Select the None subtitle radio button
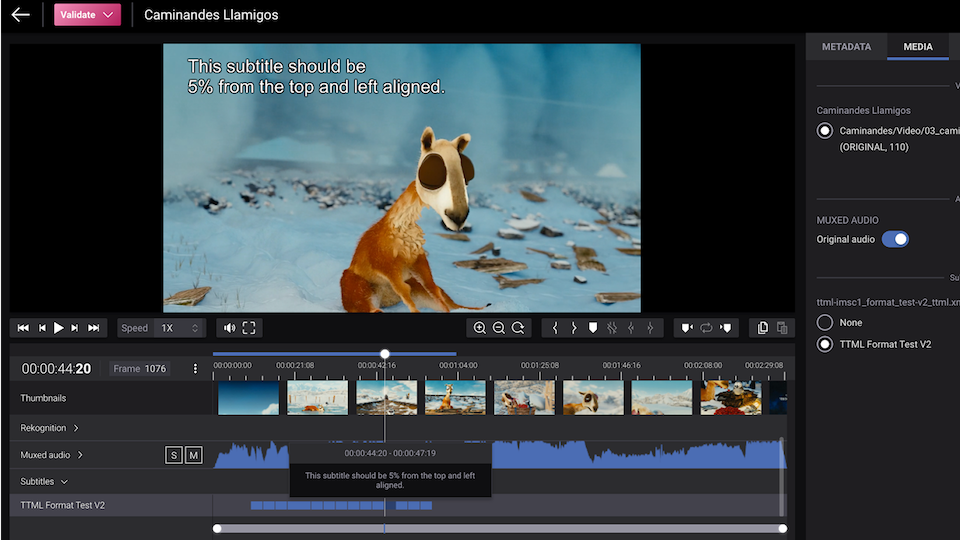Image resolution: width=960 pixels, height=540 pixels. pos(825,322)
